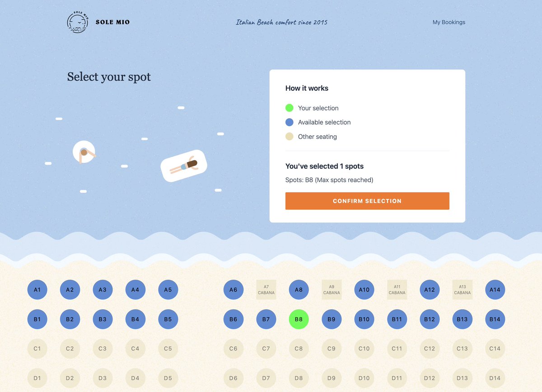Viewport: 542px width, 392px height.
Task: Select the A13 cabana
Action: point(463,290)
